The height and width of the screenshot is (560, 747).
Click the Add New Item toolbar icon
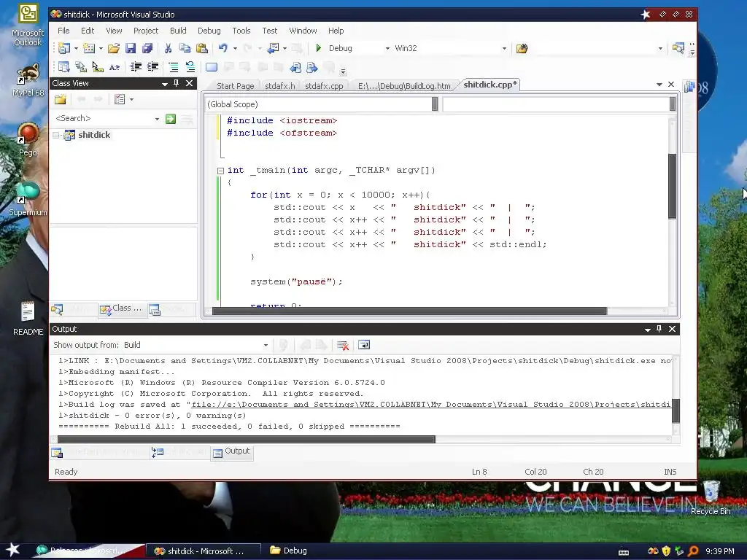point(88,48)
